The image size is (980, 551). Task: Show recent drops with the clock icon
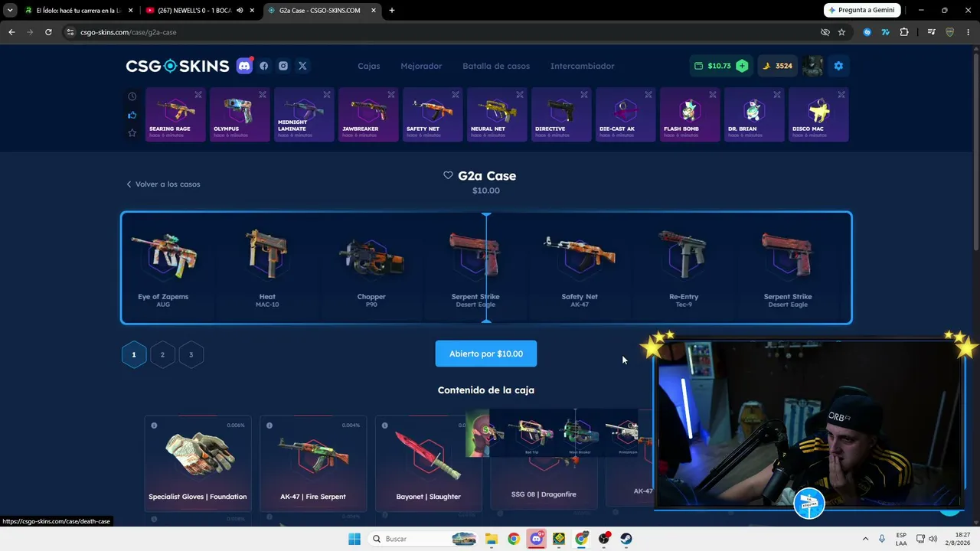(132, 96)
